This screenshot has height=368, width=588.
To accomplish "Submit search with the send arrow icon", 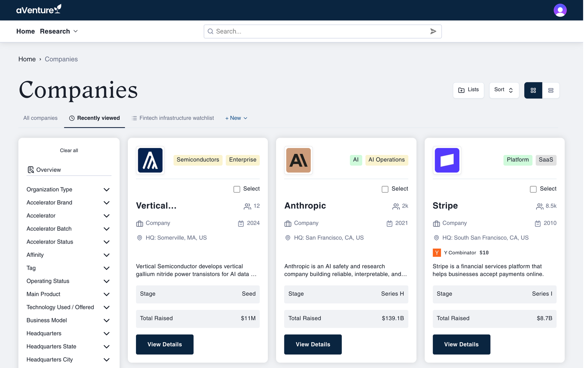I will coord(433,31).
